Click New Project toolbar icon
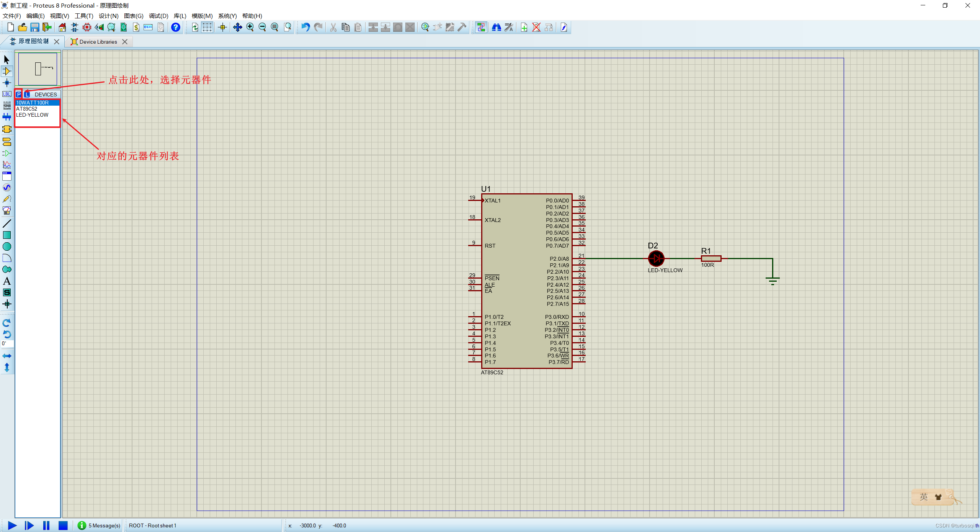980x532 pixels. tap(10, 27)
